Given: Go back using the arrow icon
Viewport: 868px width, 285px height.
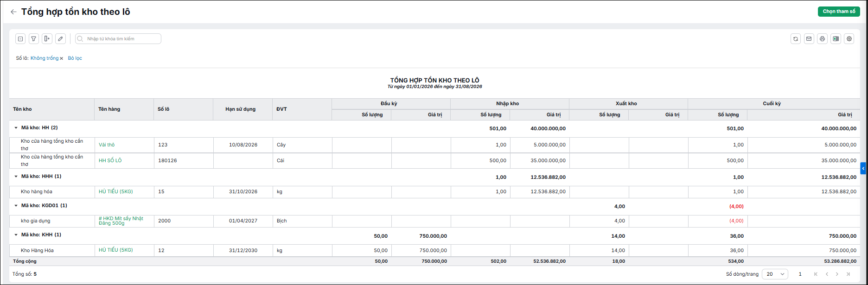Looking at the screenshot, I should 13,12.
